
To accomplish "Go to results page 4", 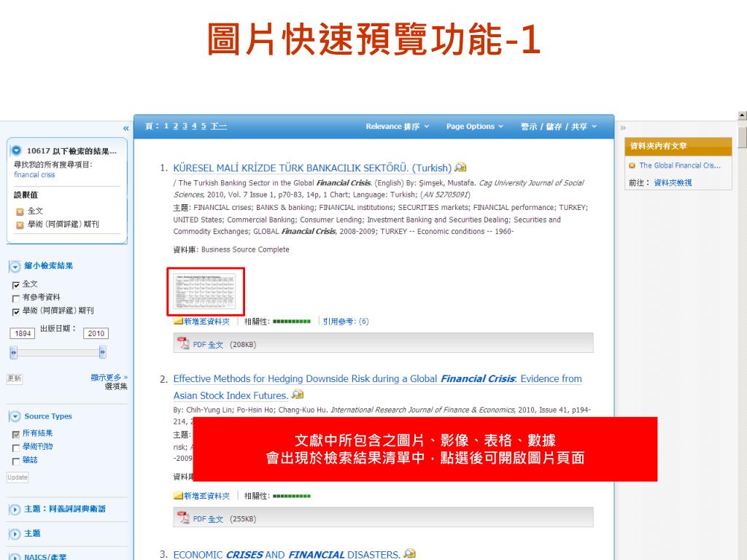I will pyautogui.click(x=194, y=126).
